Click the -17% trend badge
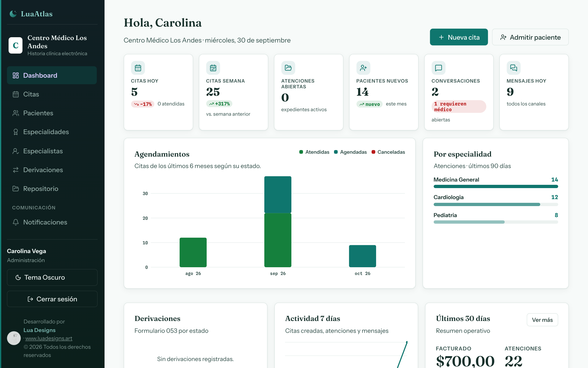This screenshot has height=368, width=588. click(x=143, y=104)
